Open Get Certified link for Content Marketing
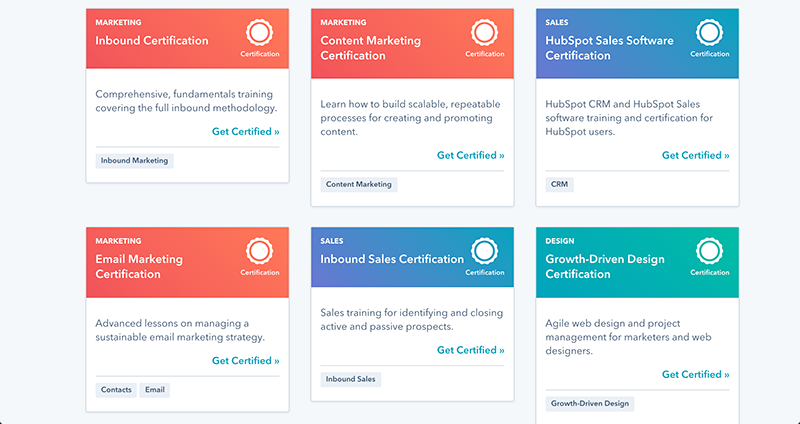 (471, 155)
